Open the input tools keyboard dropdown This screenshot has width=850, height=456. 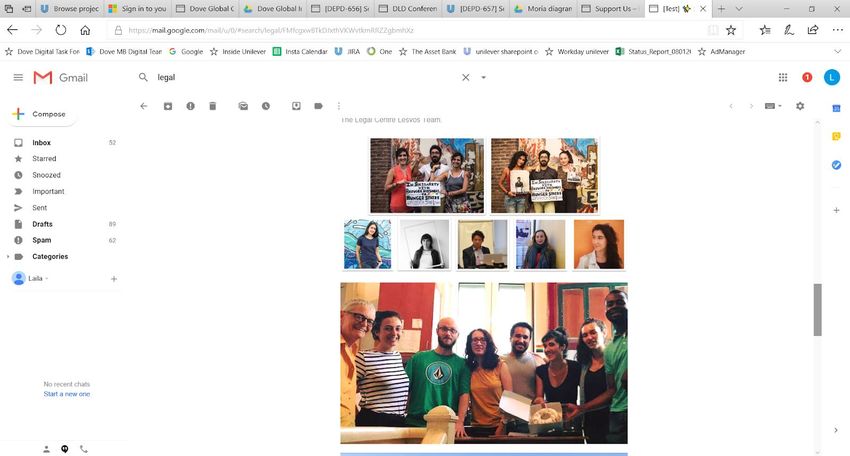(773, 106)
